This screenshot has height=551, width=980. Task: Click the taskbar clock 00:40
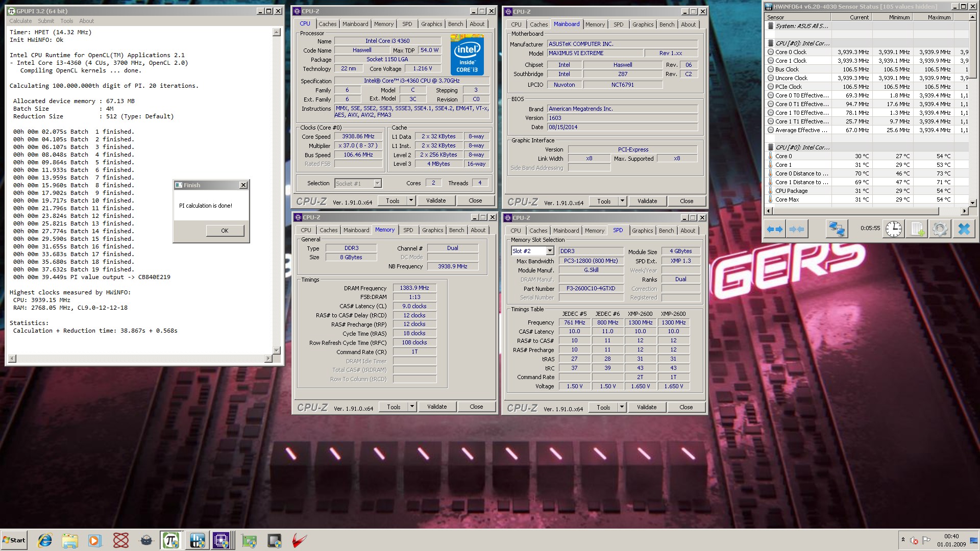pyautogui.click(x=951, y=536)
